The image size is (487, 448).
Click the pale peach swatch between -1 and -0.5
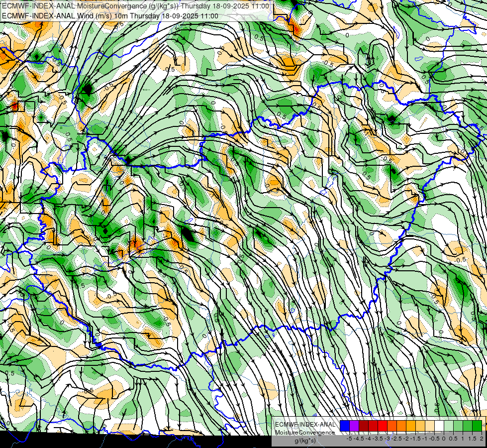click(x=429, y=426)
